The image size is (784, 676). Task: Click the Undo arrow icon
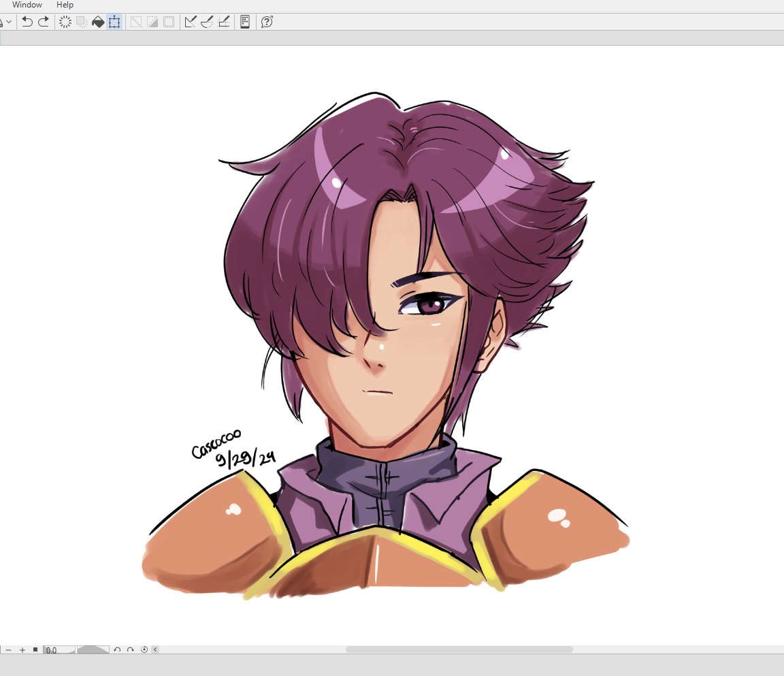pos(27,22)
